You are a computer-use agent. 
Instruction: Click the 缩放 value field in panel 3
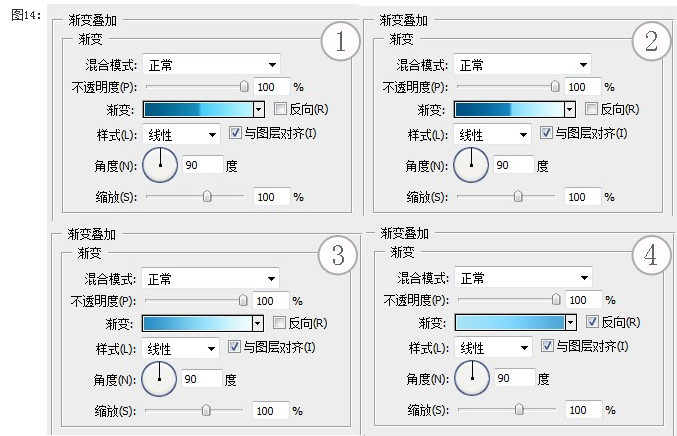click(268, 410)
